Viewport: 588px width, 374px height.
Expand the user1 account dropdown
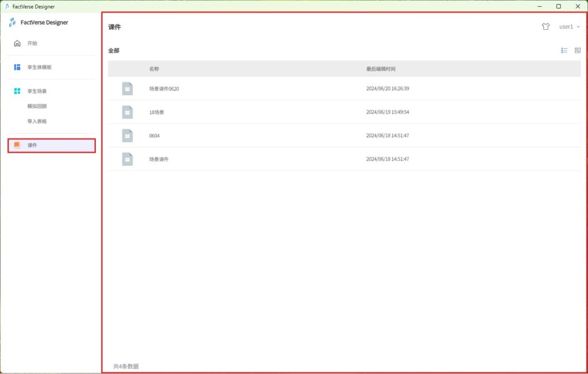pos(569,26)
